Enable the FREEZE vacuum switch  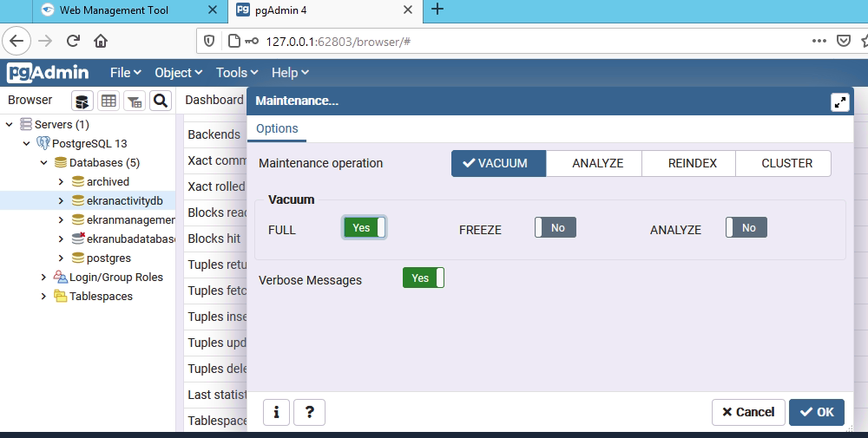pos(556,228)
